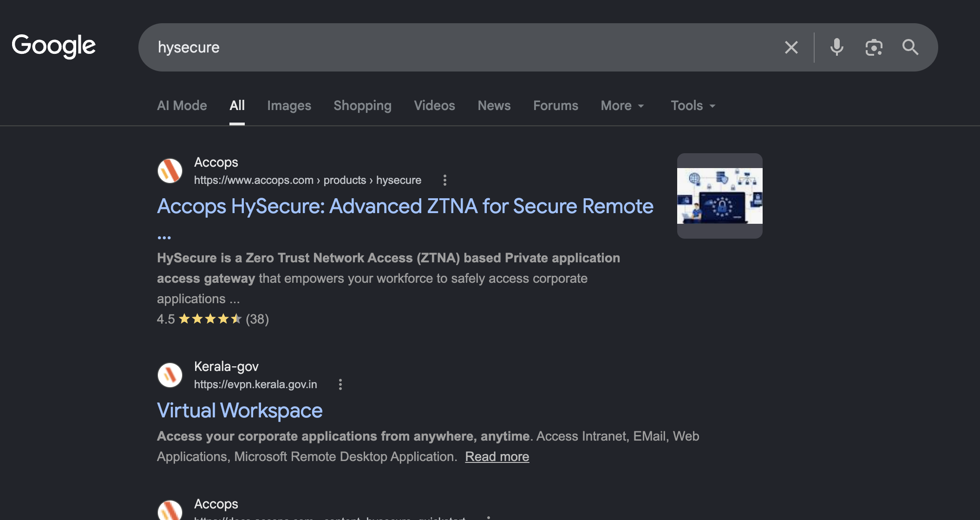The image size is (980, 520).
Task: Expand the More dropdown
Action: click(x=622, y=105)
